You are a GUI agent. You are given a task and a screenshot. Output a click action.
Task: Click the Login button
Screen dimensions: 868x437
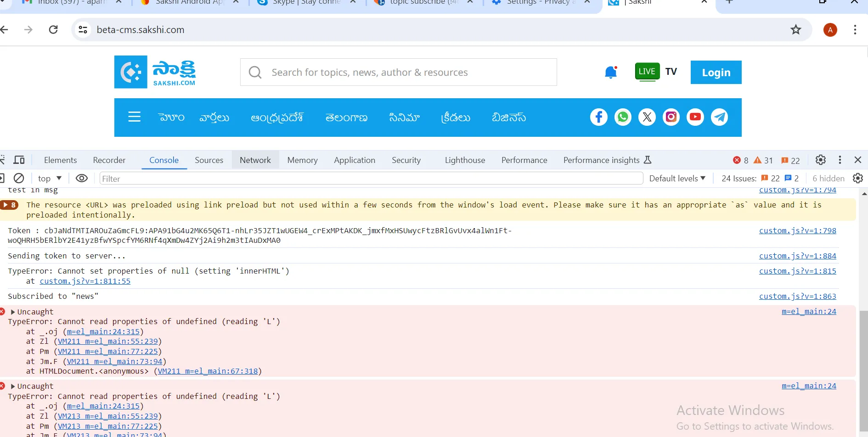(x=716, y=72)
